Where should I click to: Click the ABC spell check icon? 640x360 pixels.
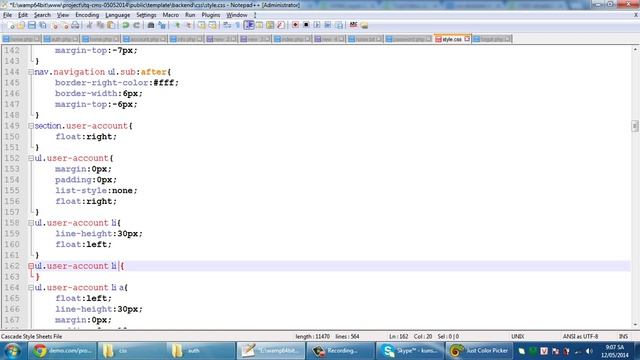[x=353, y=25]
